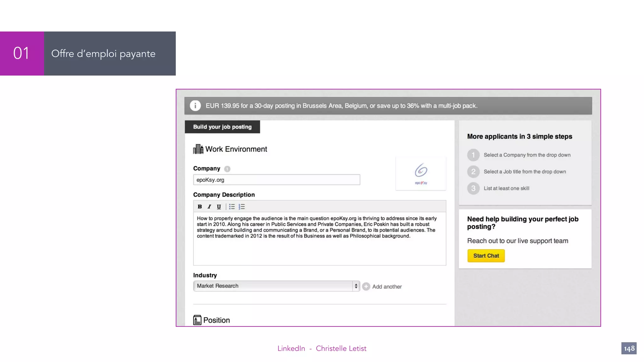Click the Work Environment building icon
The image size is (644, 362).
point(198,149)
